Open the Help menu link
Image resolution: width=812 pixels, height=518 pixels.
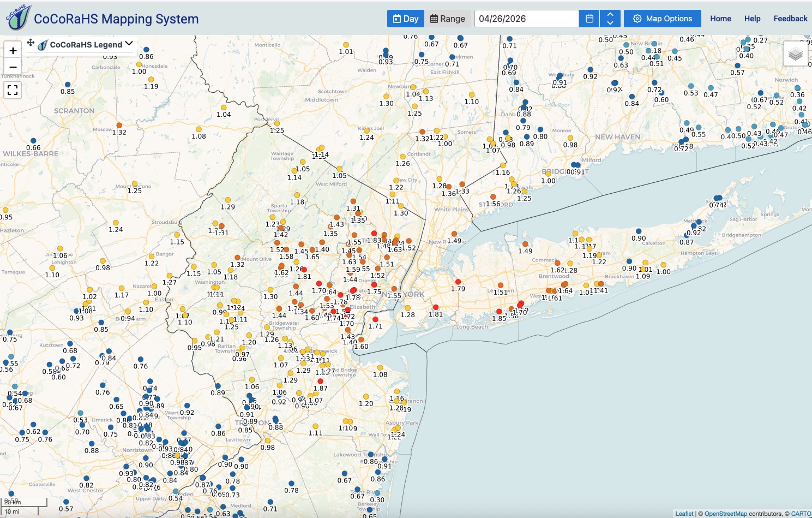[752, 19]
